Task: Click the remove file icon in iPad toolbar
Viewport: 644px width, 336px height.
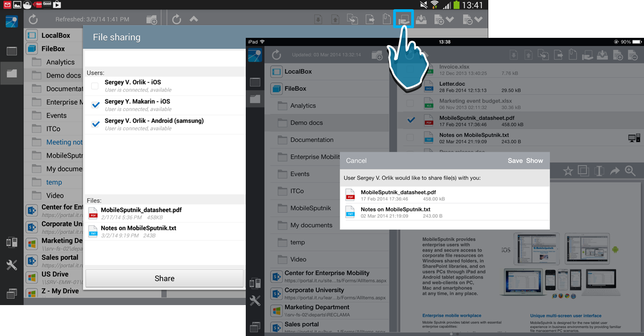Action: pos(632,55)
